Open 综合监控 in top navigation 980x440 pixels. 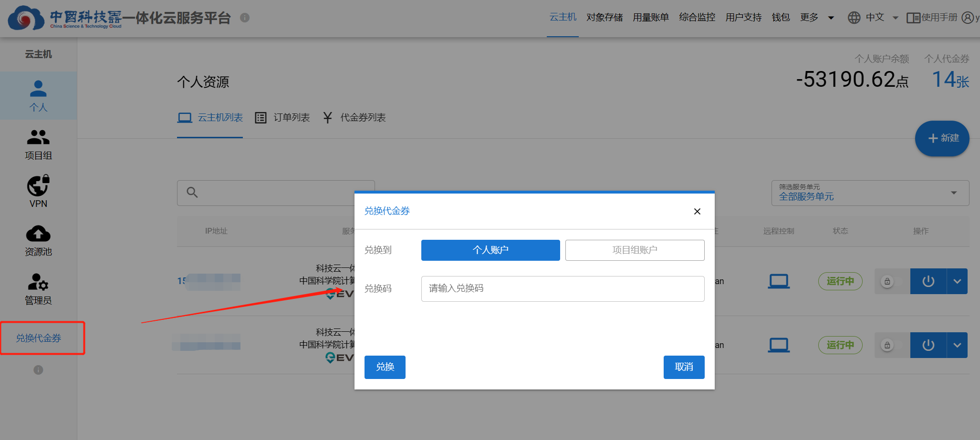tap(697, 18)
